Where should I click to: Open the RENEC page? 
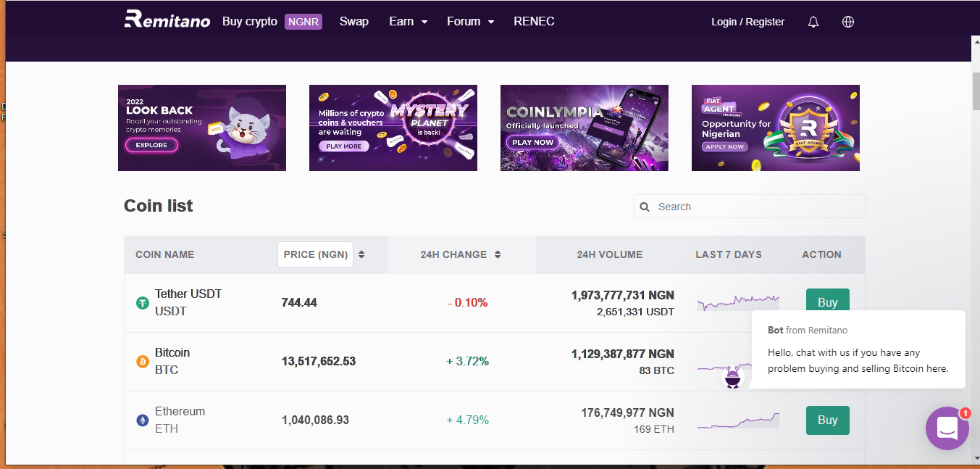point(534,22)
